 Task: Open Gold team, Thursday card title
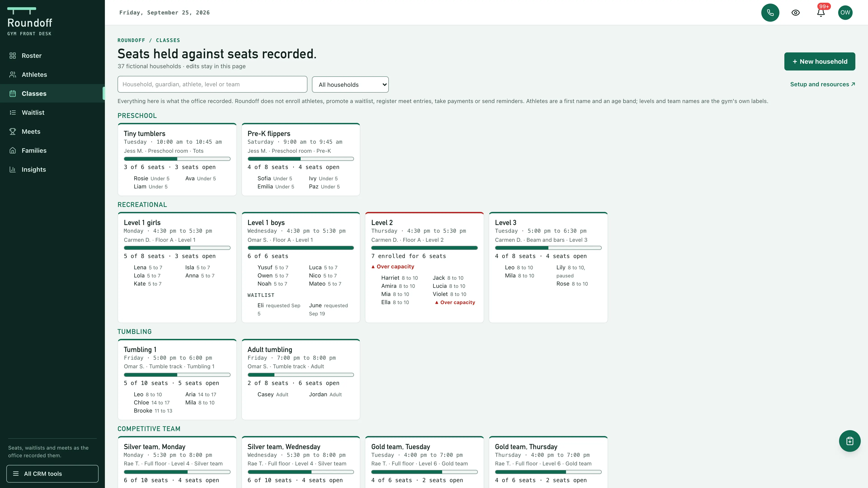click(526, 447)
